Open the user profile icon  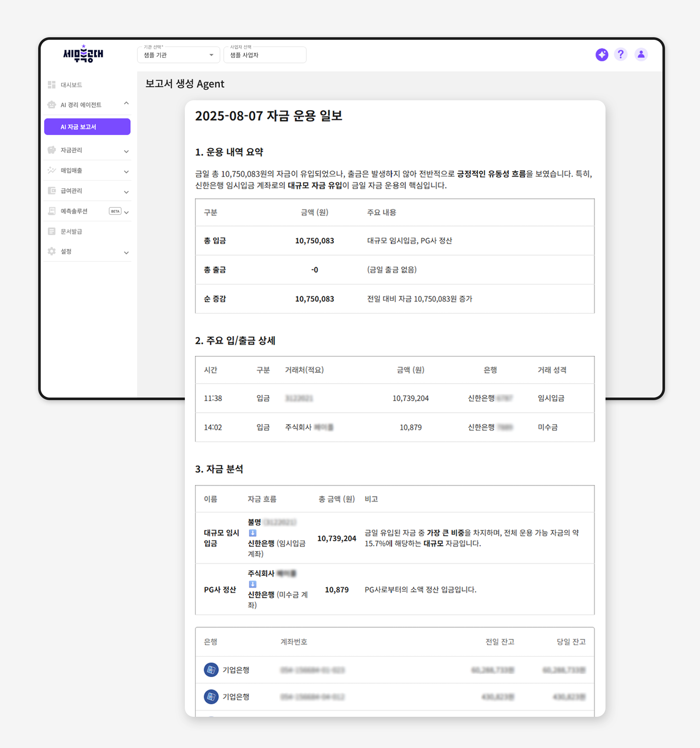coord(641,54)
